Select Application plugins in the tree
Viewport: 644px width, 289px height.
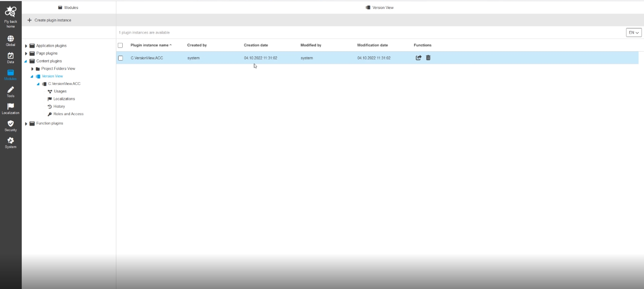pyautogui.click(x=51, y=46)
